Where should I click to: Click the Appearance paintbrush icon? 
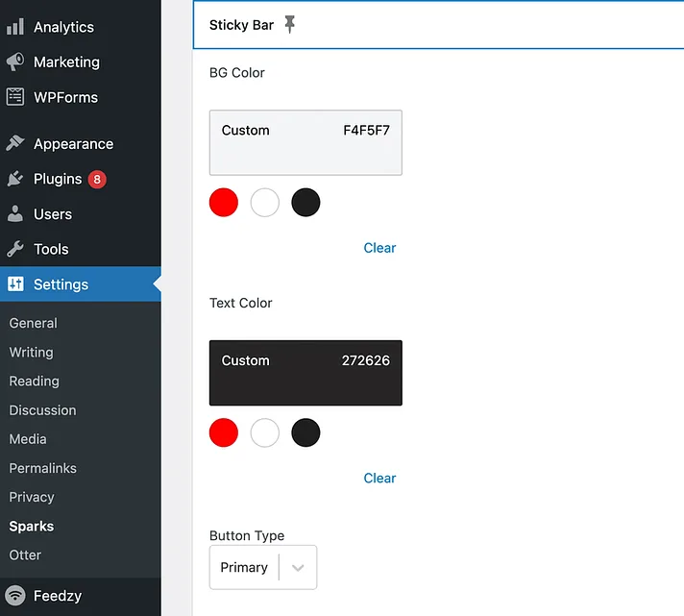tap(15, 143)
